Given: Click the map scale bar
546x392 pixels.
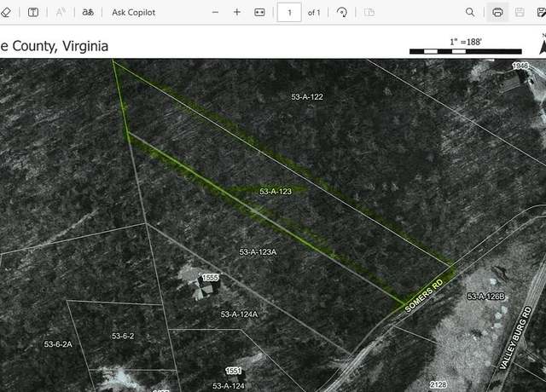Looking at the screenshot, I should pyautogui.click(x=466, y=51).
